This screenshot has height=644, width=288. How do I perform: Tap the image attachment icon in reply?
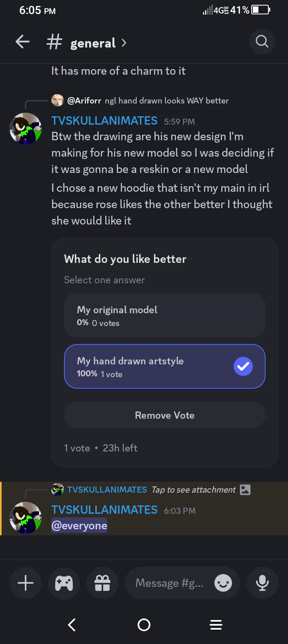[x=245, y=490]
